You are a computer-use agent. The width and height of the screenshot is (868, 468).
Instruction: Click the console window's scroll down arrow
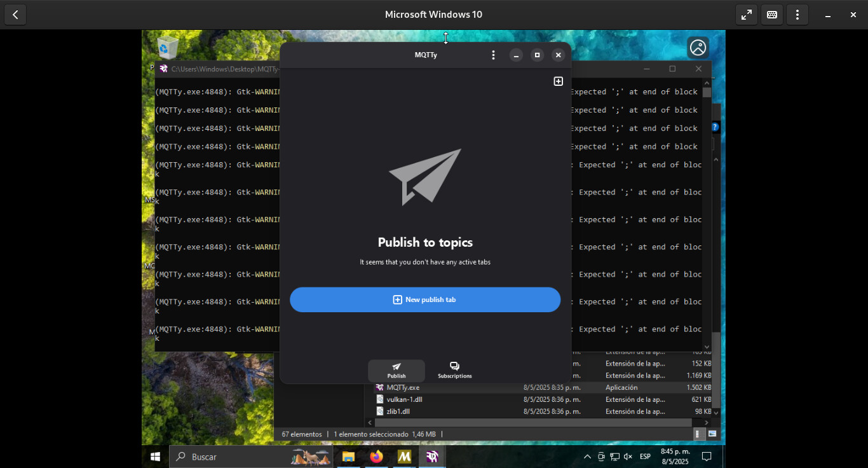tap(707, 347)
